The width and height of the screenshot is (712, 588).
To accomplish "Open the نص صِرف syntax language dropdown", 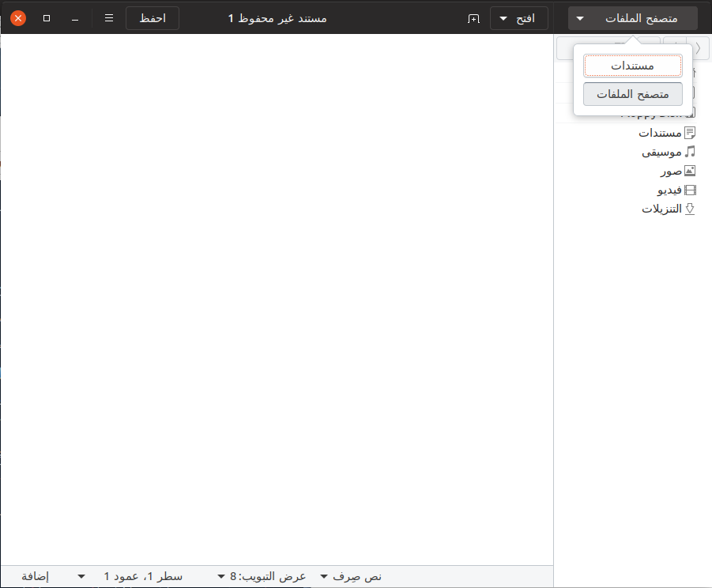I will (x=351, y=577).
